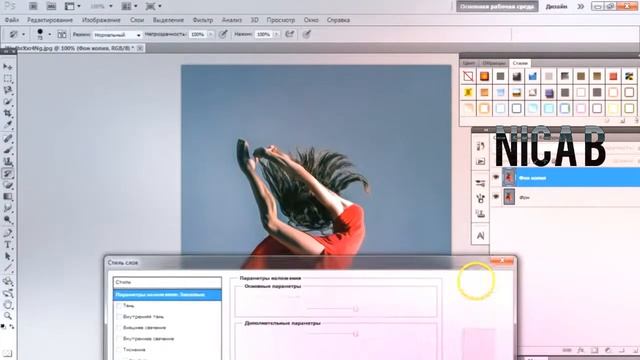640x360 pixels.
Task: Apply the no-style swatch in Styles panel
Action: pos(468,76)
